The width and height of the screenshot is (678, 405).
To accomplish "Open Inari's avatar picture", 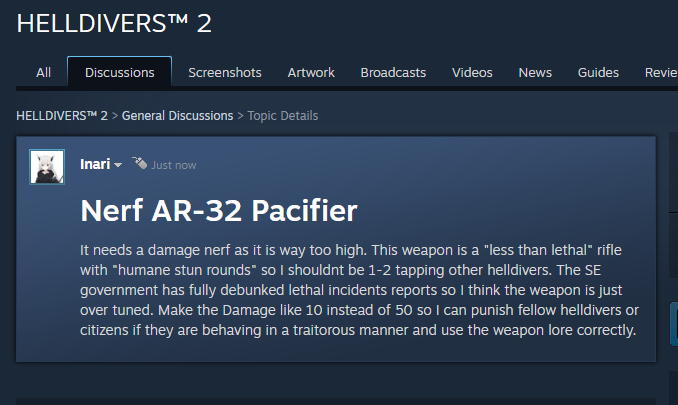I will click(47, 167).
